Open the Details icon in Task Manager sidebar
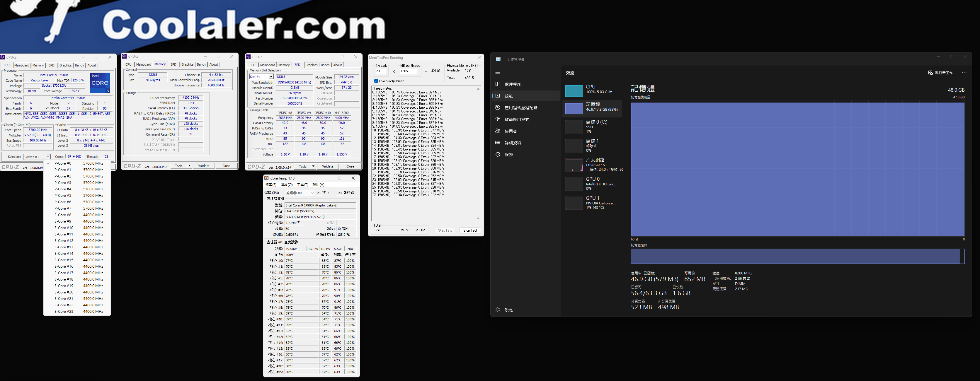Image resolution: width=980 pixels, height=381 pixels. coord(498,143)
